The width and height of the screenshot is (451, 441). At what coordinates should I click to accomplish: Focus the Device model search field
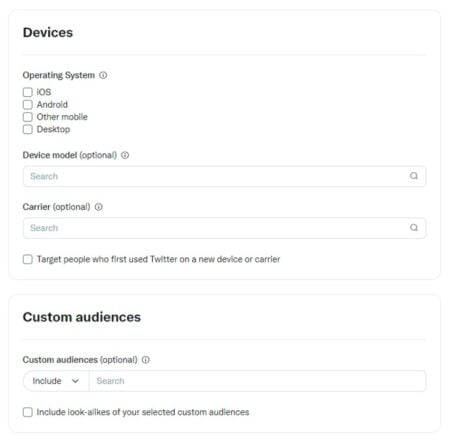click(224, 176)
